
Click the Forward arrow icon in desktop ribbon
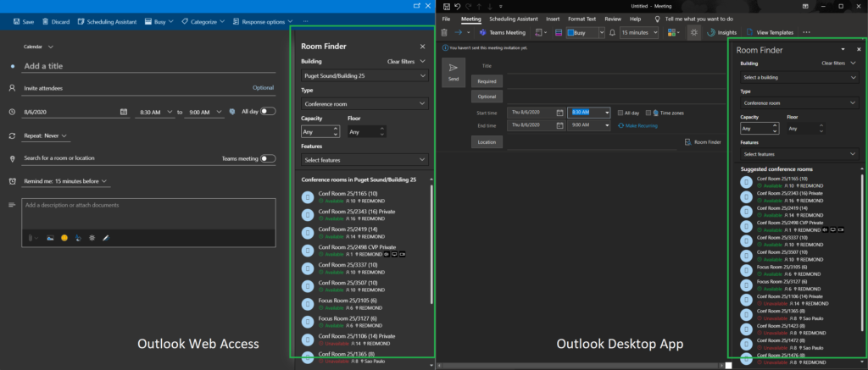pyautogui.click(x=458, y=33)
